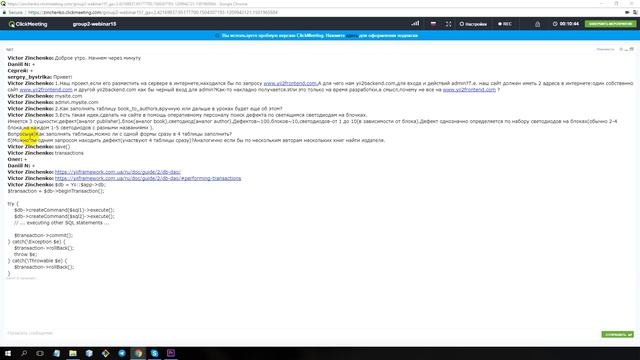The width and height of the screenshot is (640, 360).
Task: Click the chat panel settings gear icon
Action: point(621,49)
